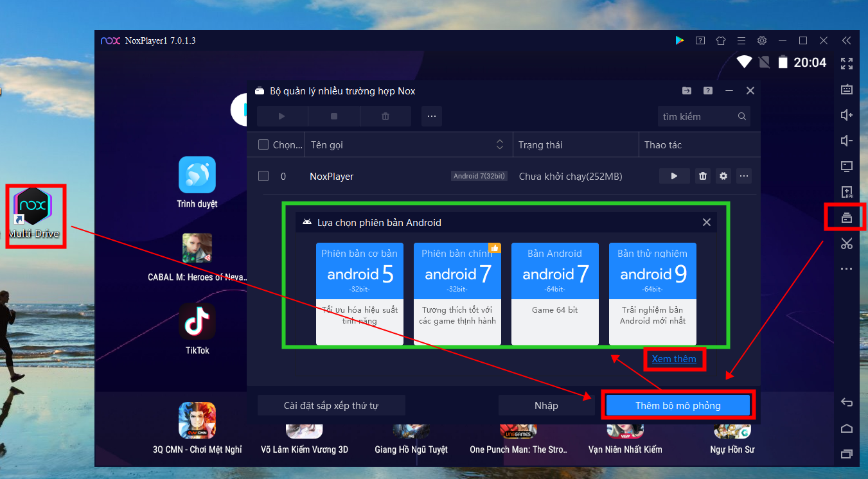The height and width of the screenshot is (479, 868).
Task: Tap the Android home icon in sidebar
Action: pyautogui.click(x=847, y=428)
